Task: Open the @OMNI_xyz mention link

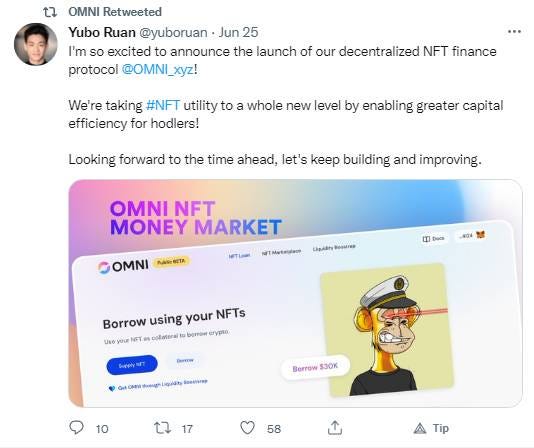Action: coord(158,69)
